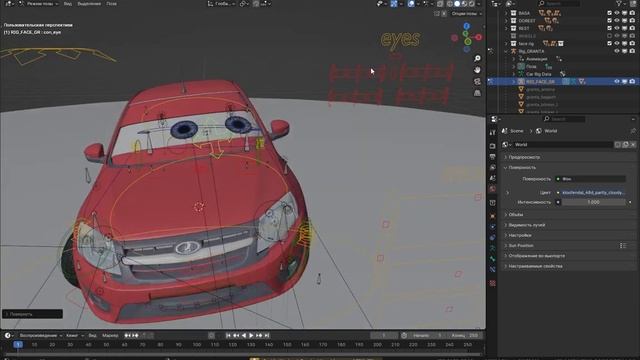Hide Rig_GRANTA with eye icon
This screenshot has height=360, width=640.
point(617,51)
